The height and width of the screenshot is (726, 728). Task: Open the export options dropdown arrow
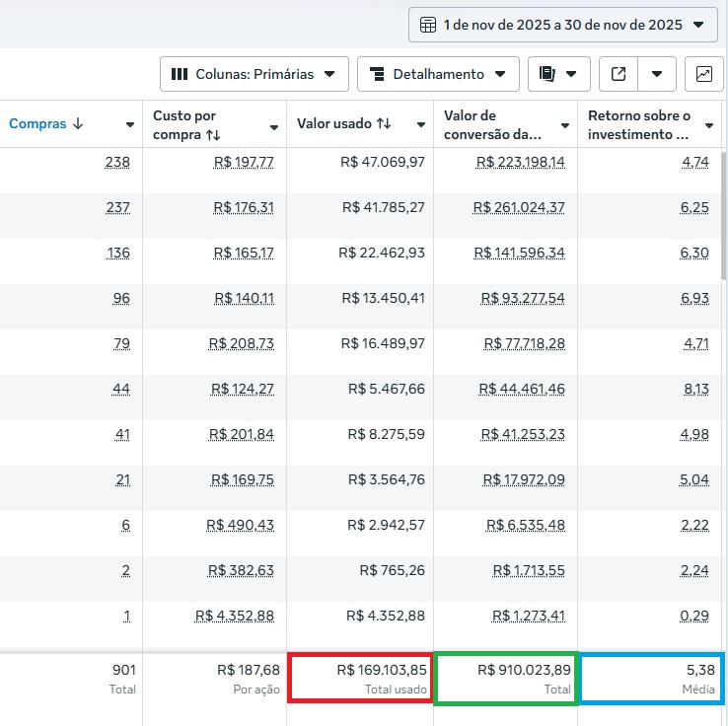(657, 74)
